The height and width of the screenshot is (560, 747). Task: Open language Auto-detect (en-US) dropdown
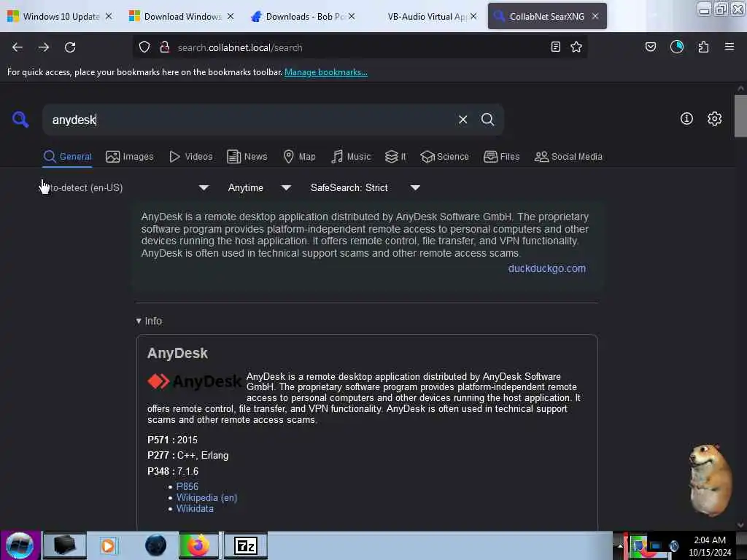(124, 187)
